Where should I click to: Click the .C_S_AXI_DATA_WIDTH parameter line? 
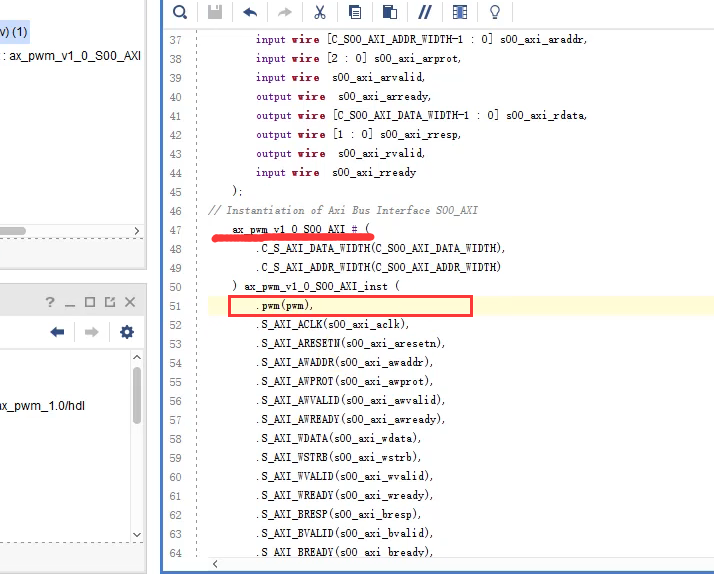pos(381,248)
